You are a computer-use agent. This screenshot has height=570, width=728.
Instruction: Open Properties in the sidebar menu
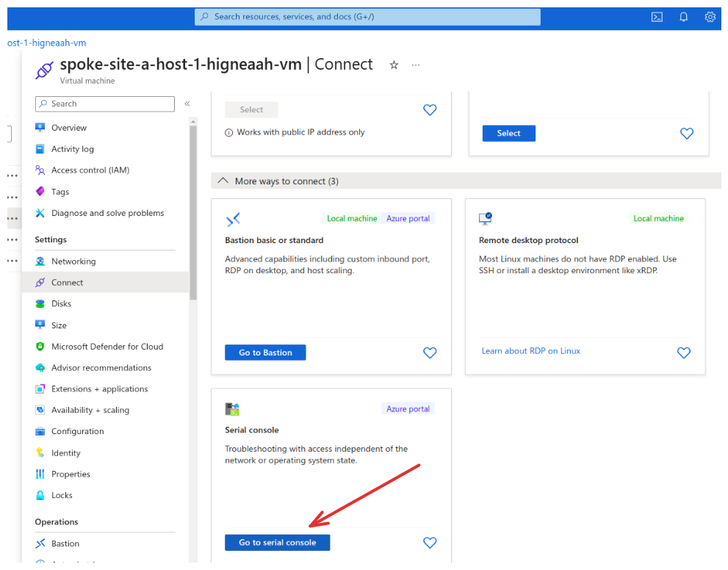pyautogui.click(x=71, y=474)
